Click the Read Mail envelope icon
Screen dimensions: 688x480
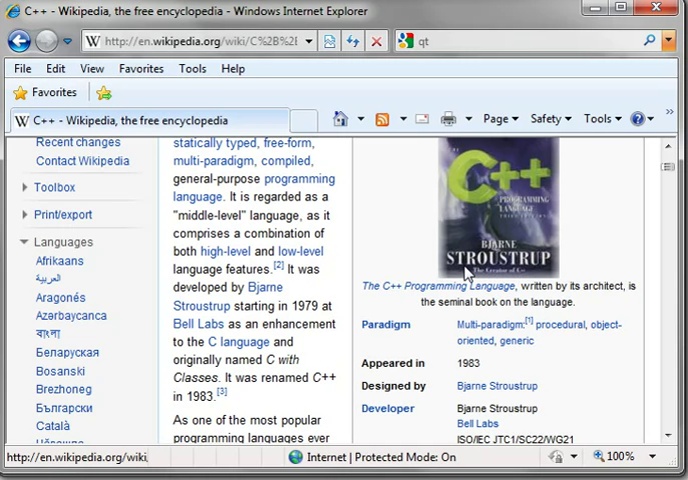pos(422,119)
